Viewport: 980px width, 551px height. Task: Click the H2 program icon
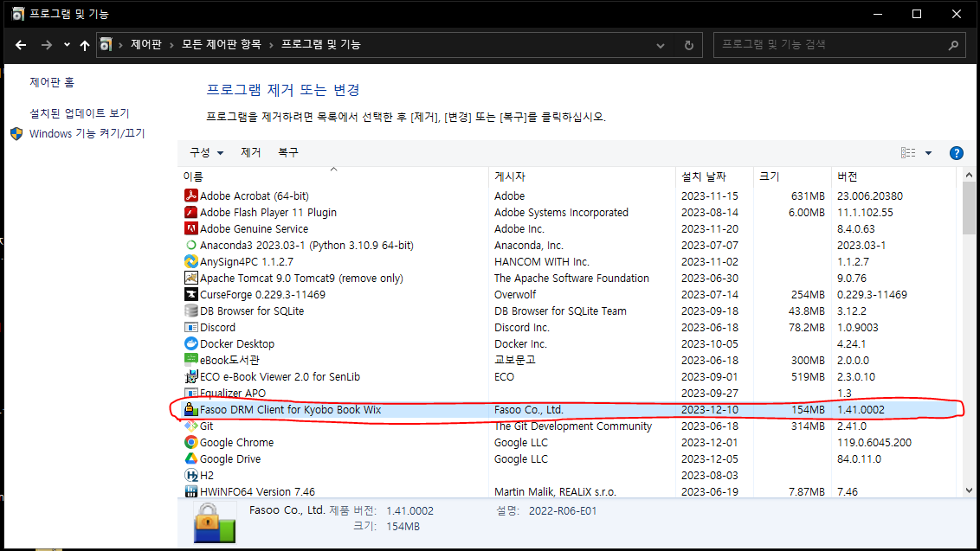pos(191,476)
